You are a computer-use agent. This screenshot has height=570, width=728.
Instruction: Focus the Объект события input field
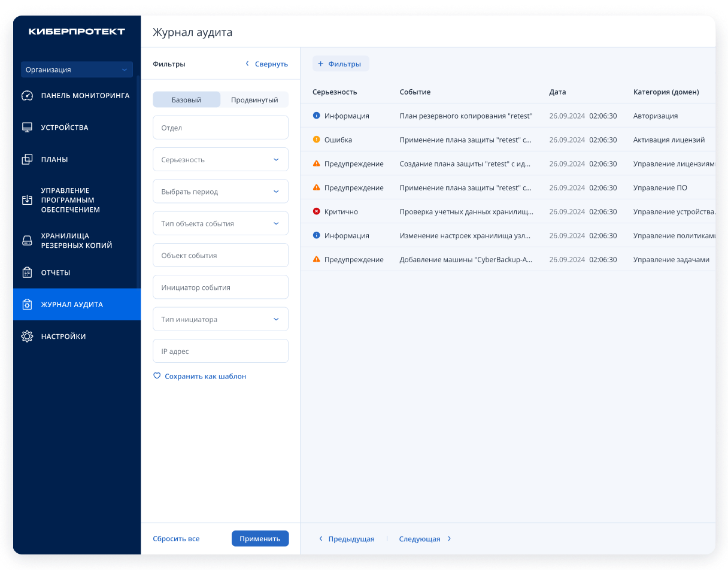coord(220,255)
